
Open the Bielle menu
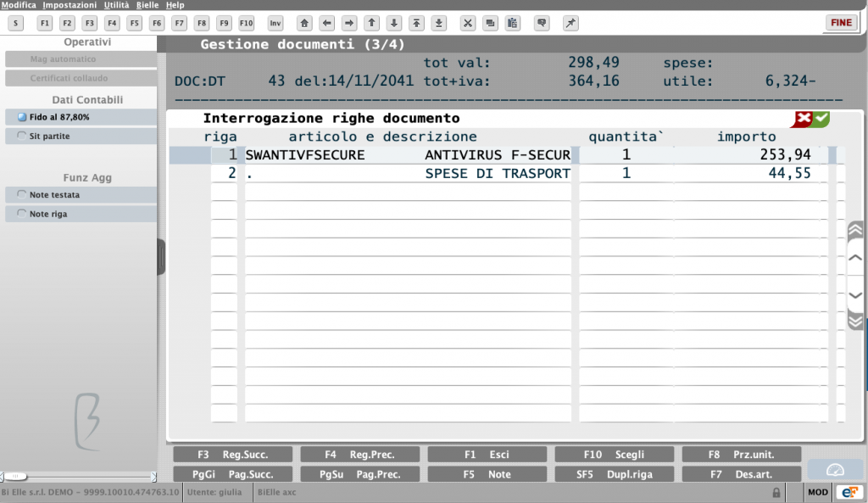tap(147, 5)
